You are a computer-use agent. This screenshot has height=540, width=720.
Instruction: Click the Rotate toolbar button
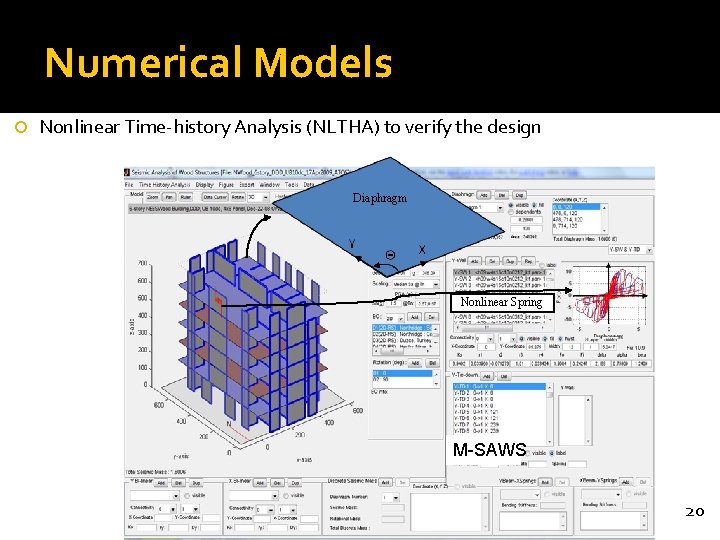[x=238, y=197]
